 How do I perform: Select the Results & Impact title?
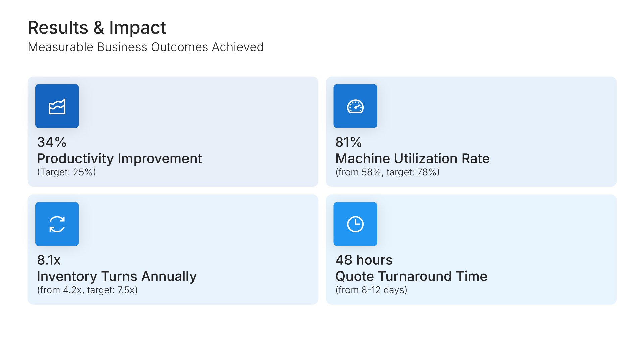point(97,27)
